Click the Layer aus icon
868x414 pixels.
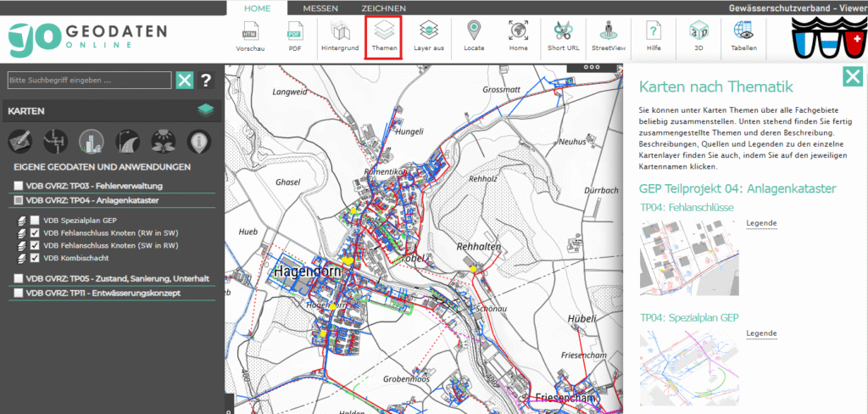(x=429, y=37)
